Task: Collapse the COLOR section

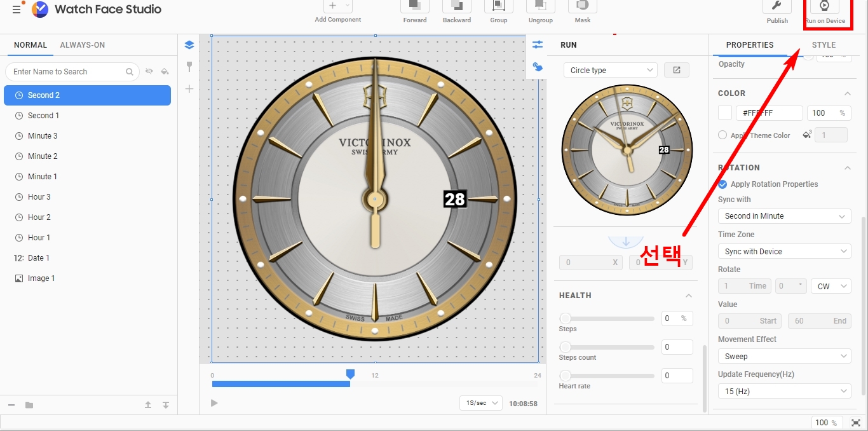Action: click(847, 93)
